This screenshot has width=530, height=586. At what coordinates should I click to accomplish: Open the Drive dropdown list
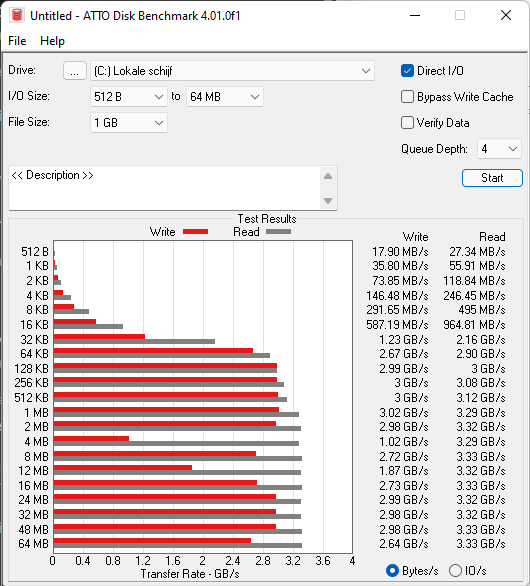pyautogui.click(x=232, y=71)
